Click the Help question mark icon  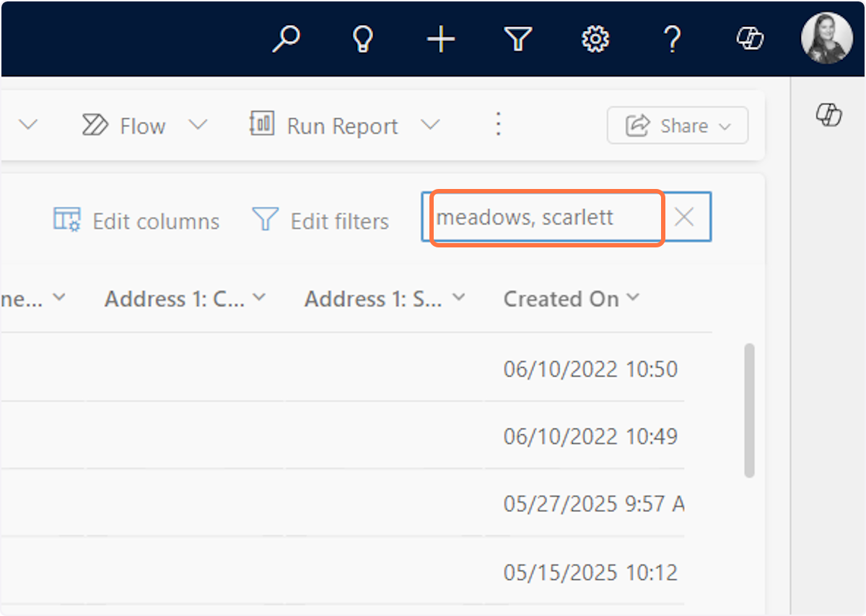(x=672, y=39)
